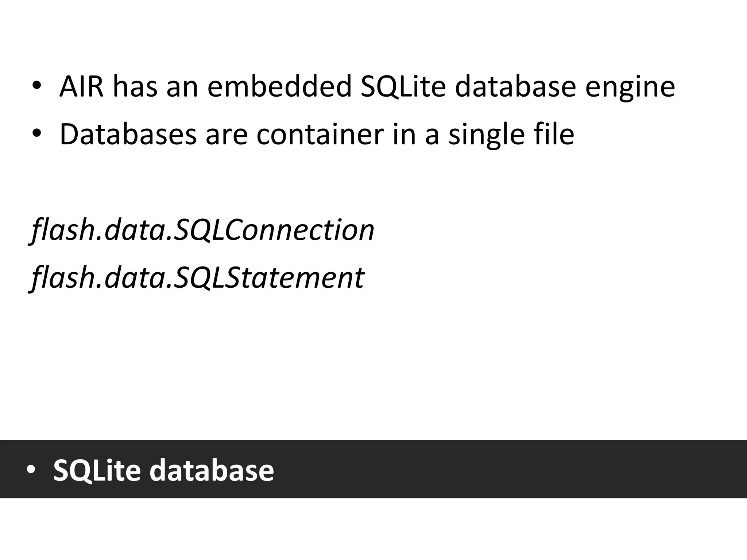Click the word "engine" in first bullet
This screenshot has width=747, height=560.
630,87
